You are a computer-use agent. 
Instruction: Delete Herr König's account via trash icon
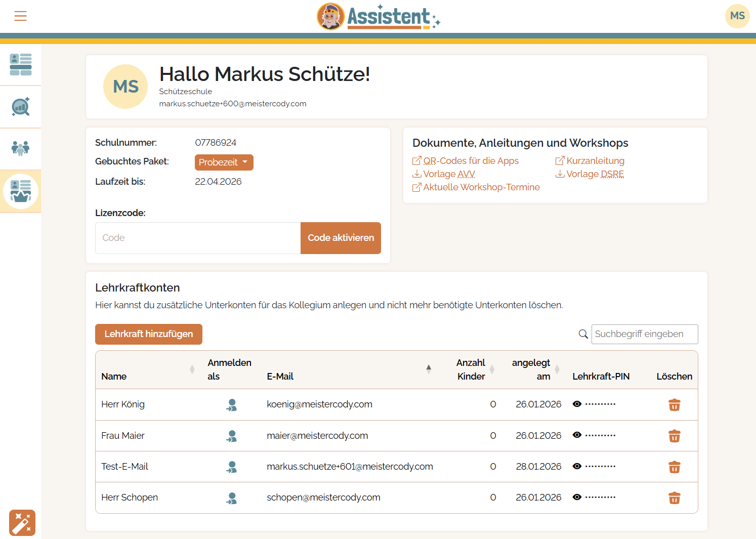[x=674, y=405]
